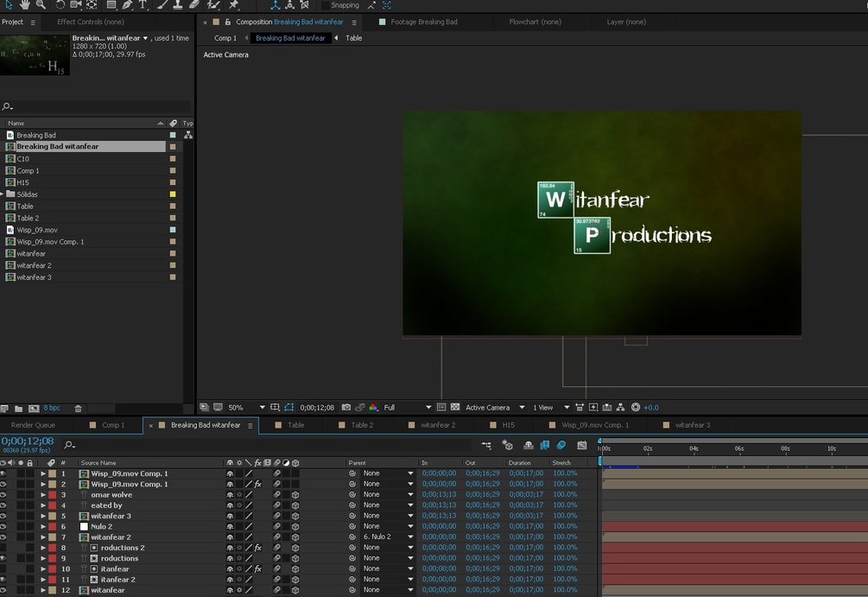
Task: Open the Full resolution dropdown
Action: point(408,407)
